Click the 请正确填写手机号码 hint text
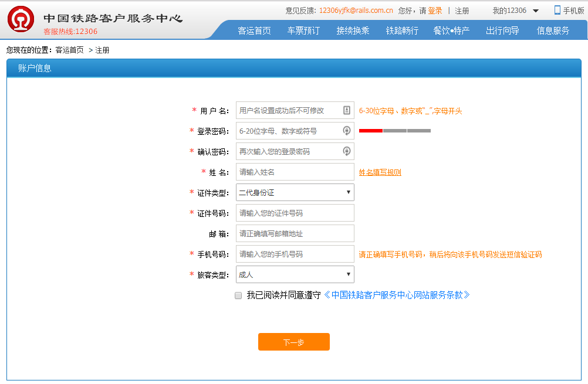The image size is (588, 384). (x=450, y=255)
